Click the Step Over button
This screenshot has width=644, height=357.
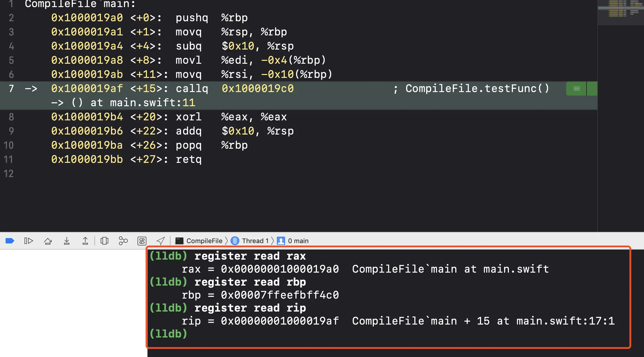pyautogui.click(x=48, y=241)
